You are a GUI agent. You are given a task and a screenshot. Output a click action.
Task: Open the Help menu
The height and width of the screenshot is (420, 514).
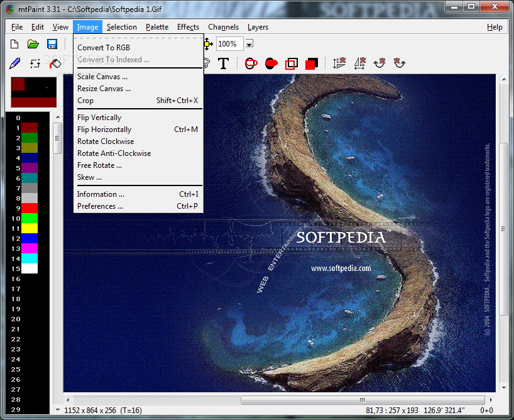(495, 27)
